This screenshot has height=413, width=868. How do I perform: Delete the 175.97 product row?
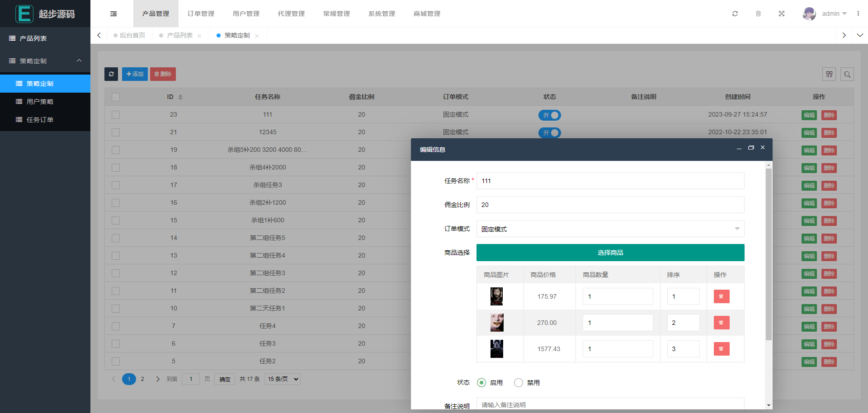click(721, 296)
